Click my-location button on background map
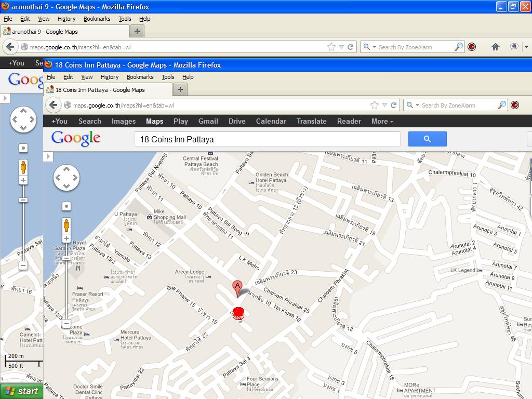Viewport: 532px width, 399px height. pyautogui.click(x=23, y=148)
